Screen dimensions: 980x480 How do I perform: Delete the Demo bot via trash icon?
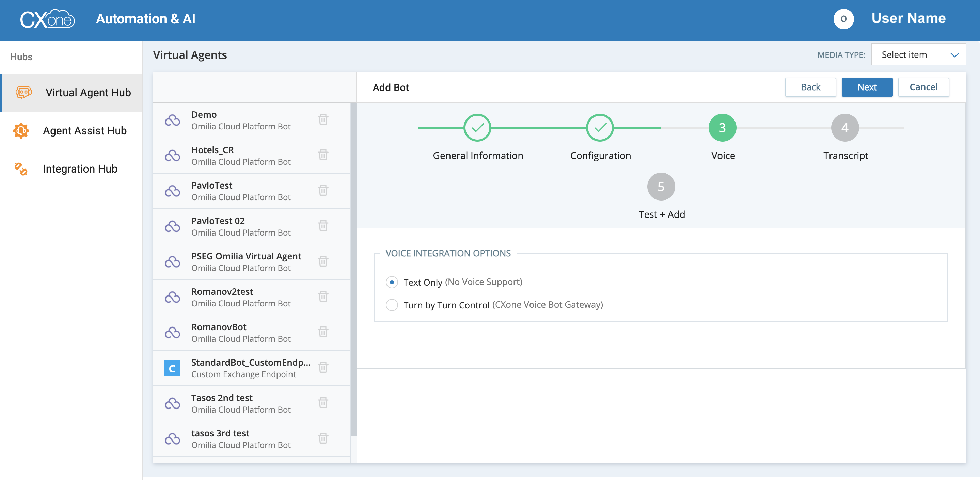323,119
